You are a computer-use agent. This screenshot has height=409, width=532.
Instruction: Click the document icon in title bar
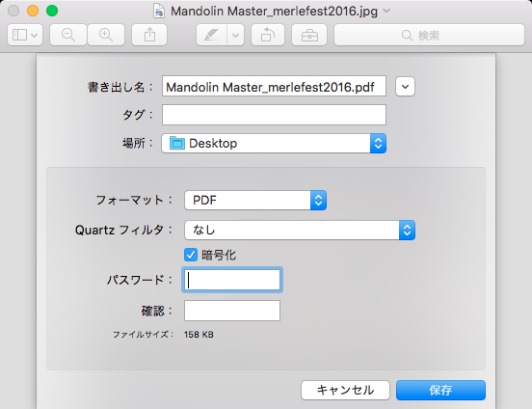pos(159,11)
